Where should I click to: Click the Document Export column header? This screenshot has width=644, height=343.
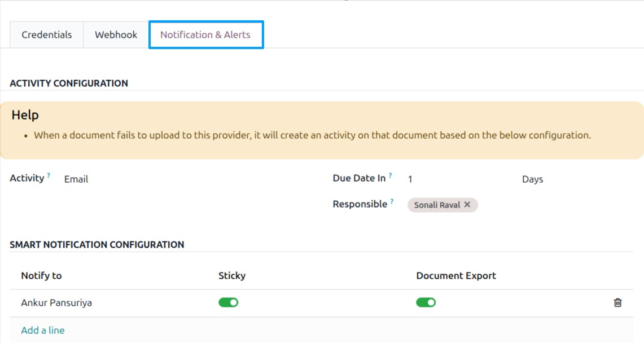[x=456, y=276]
